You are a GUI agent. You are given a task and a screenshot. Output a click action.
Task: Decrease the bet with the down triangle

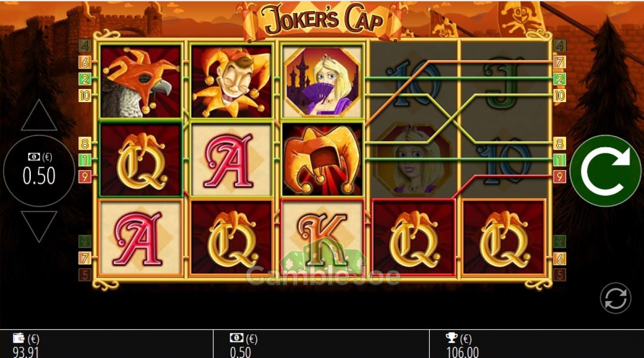click(39, 227)
